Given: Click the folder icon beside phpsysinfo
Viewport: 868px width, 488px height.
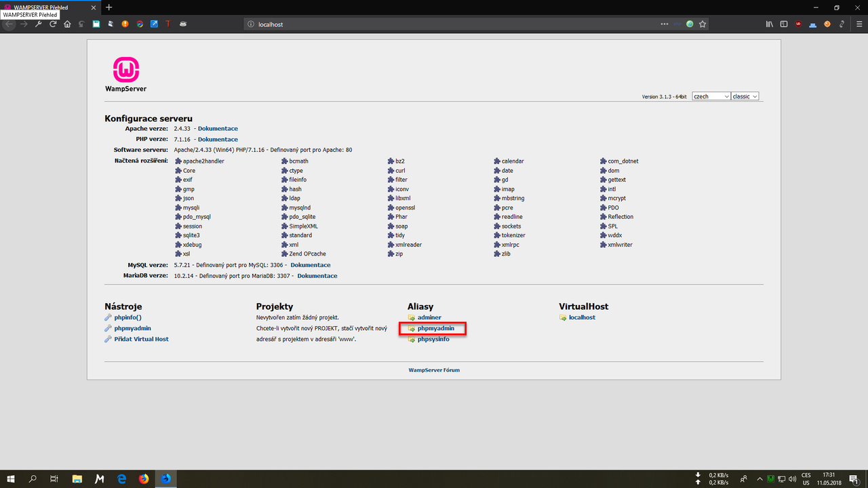Looking at the screenshot, I should [412, 339].
